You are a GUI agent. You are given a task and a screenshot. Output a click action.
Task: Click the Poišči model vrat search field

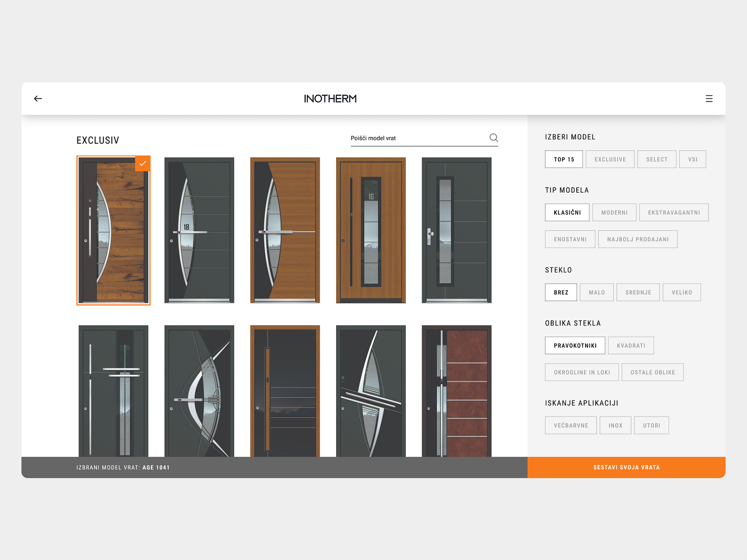(411, 138)
